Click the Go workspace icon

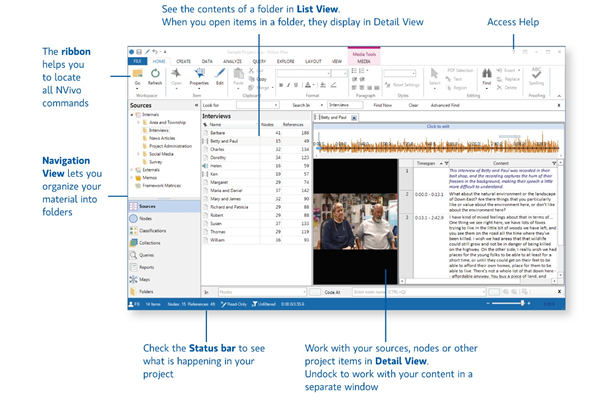coord(137,74)
